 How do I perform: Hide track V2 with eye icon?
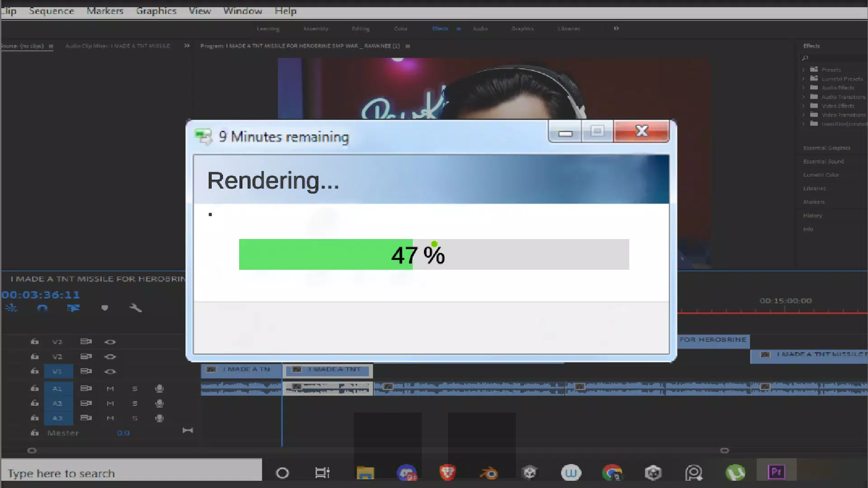[110, 357]
